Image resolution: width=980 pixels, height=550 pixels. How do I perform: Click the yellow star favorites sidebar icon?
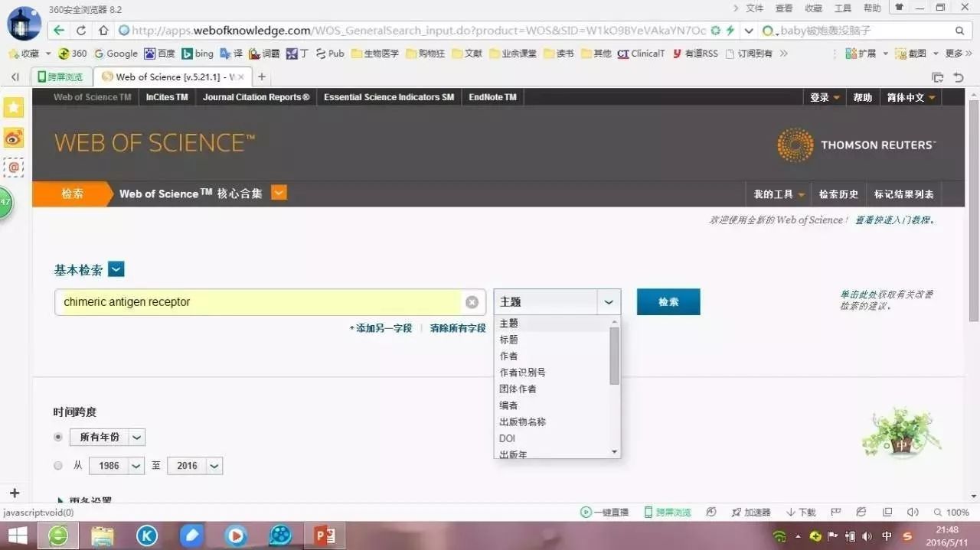tap(14, 108)
